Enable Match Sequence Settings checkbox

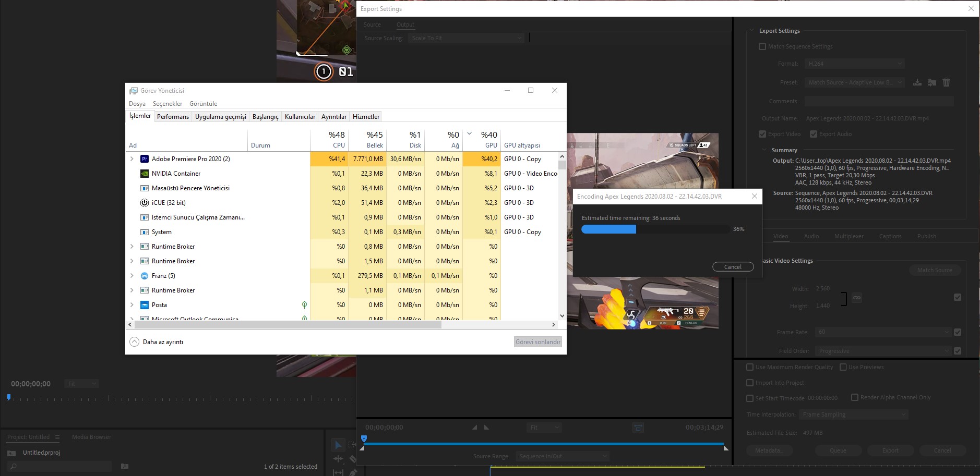(x=762, y=46)
